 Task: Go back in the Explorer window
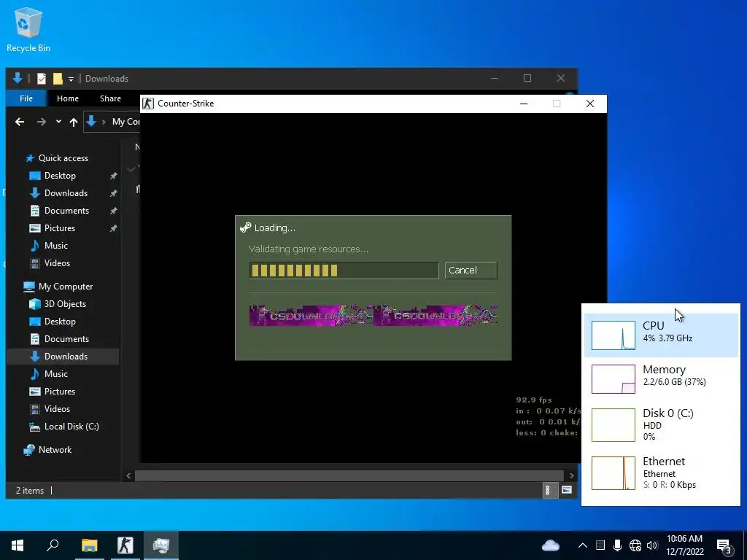pos(20,122)
